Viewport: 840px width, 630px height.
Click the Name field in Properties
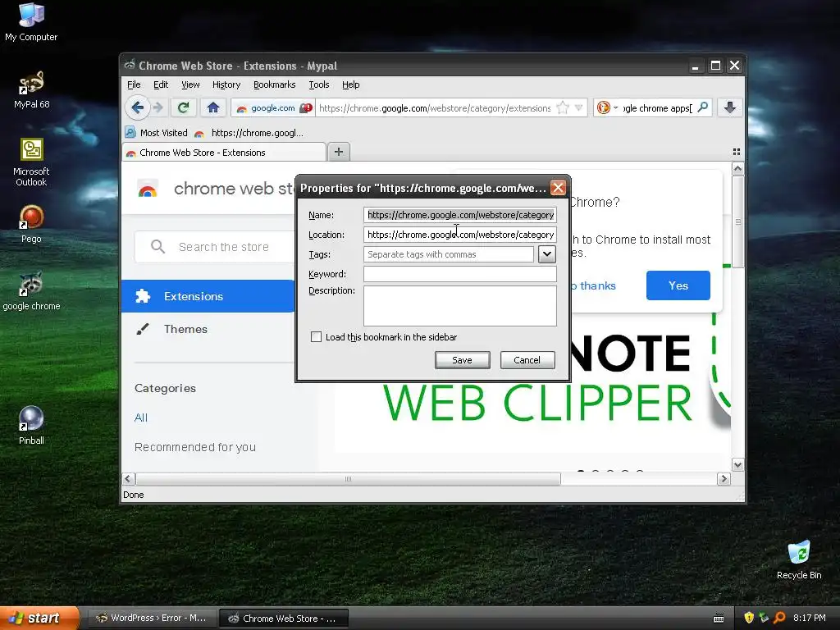pyautogui.click(x=460, y=215)
